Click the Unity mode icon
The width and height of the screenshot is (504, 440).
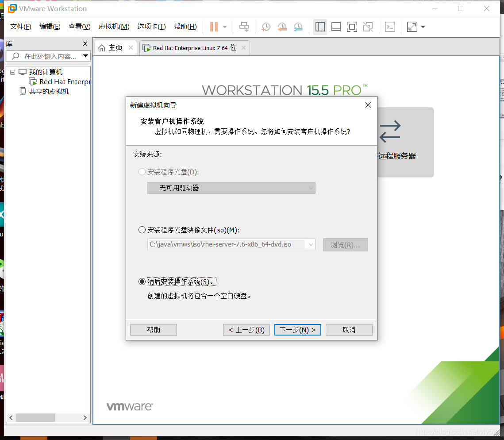tap(368, 27)
